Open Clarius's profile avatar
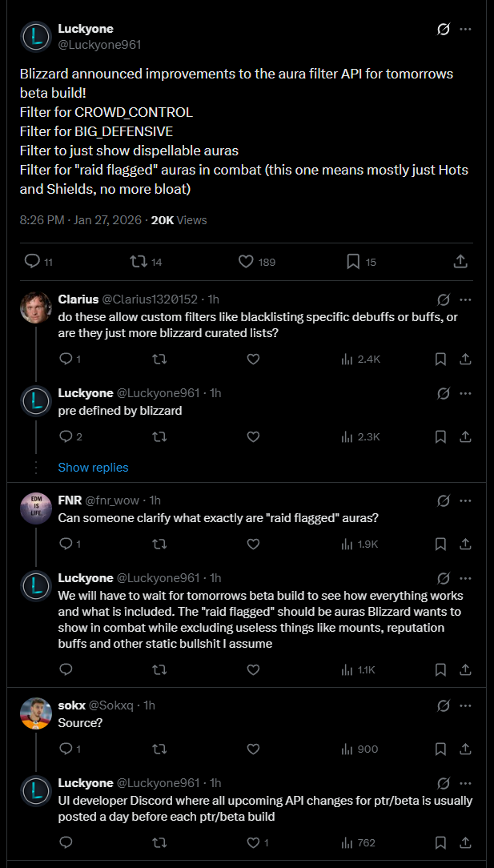 36,307
